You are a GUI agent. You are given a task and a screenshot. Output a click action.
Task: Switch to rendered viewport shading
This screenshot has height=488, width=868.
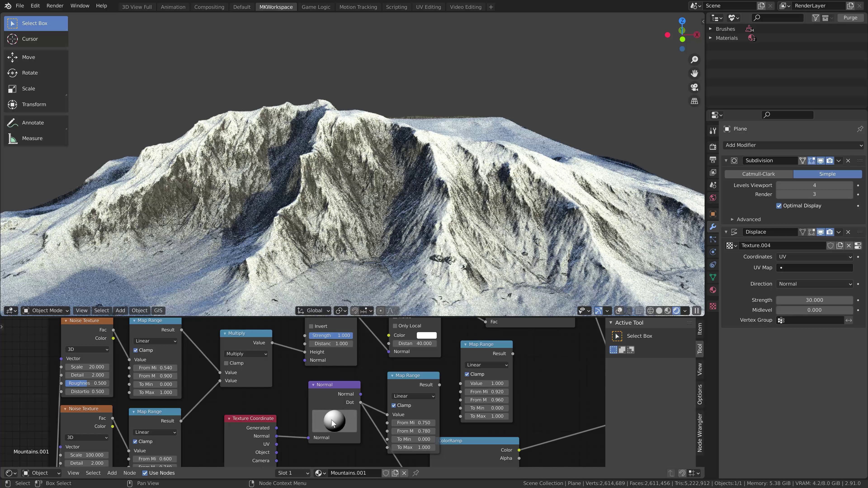[x=676, y=310]
